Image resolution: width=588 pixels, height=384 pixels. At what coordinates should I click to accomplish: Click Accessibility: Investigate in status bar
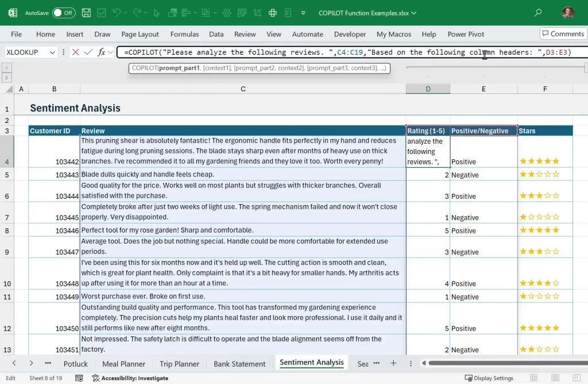(130, 378)
